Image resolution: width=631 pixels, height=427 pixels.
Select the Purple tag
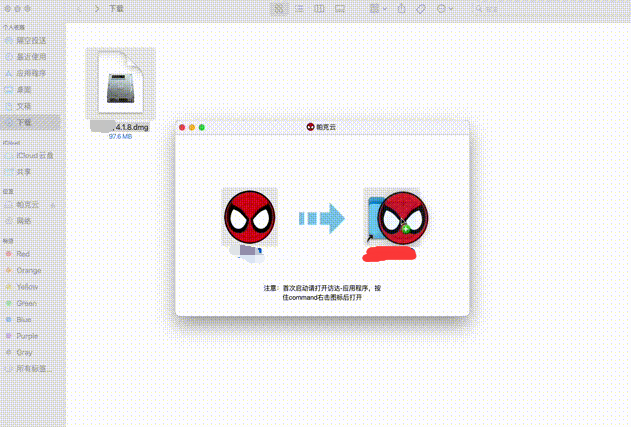pos(31,336)
